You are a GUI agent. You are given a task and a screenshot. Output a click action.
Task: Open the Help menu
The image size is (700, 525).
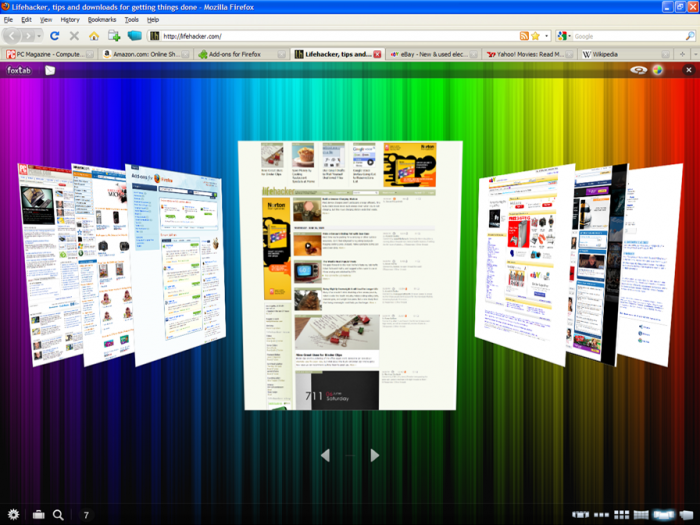point(153,20)
